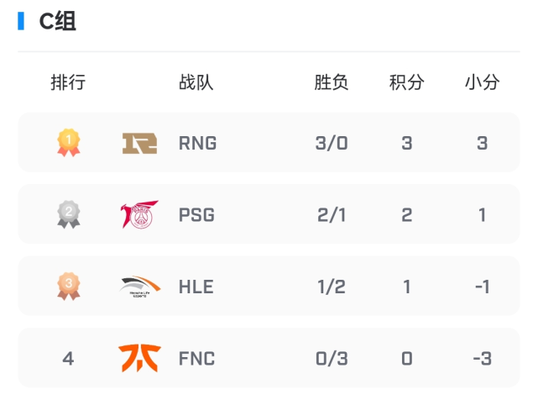Select the PSG team name
The width and height of the screenshot is (538, 400).
(197, 215)
